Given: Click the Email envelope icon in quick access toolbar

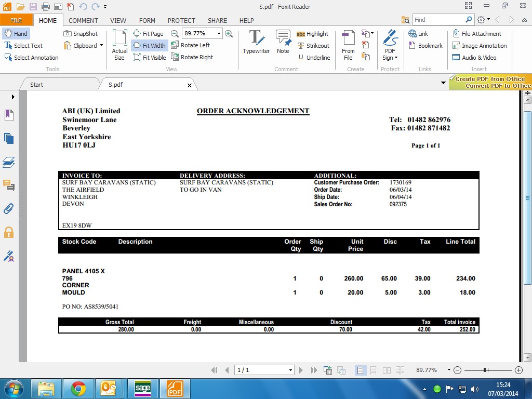Looking at the screenshot, I should [58, 6].
